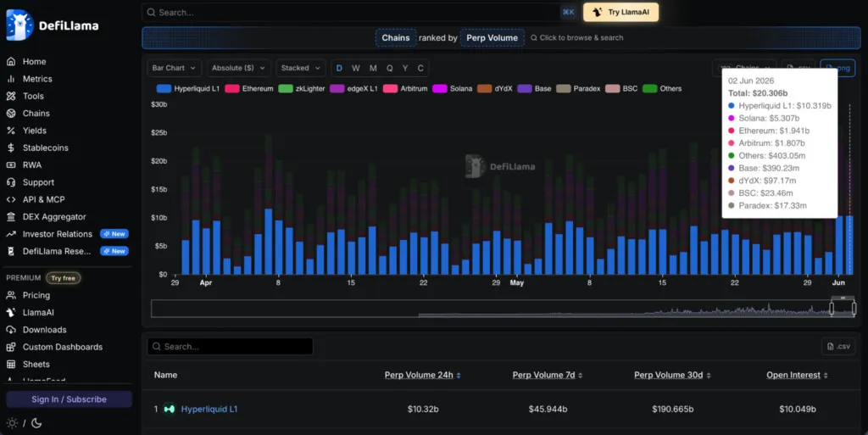Expand the Stacked dropdown
This screenshot has width=868, height=435.
301,68
